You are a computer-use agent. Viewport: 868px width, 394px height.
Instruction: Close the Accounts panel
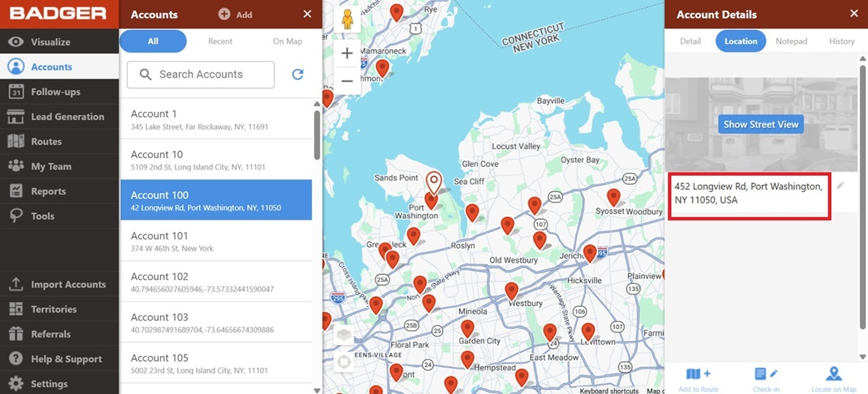point(308,14)
